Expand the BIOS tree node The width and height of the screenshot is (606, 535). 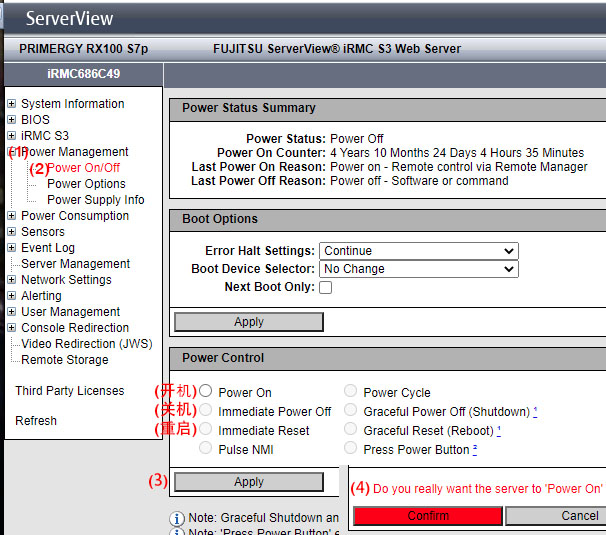pyautogui.click(x=12, y=119)
